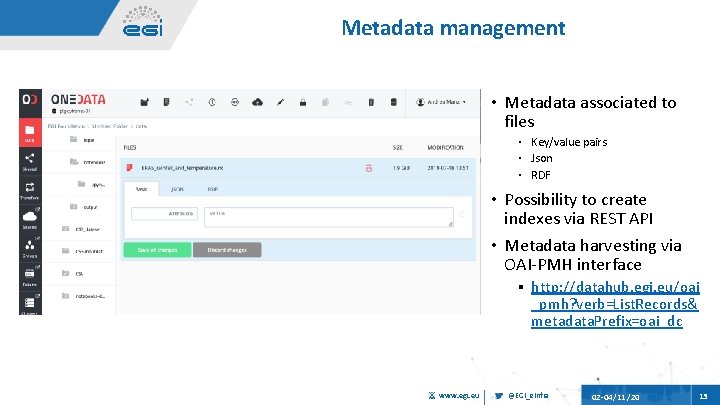Click the www.egi.eu footer link
720x405 pixels.
pos(458,395)
